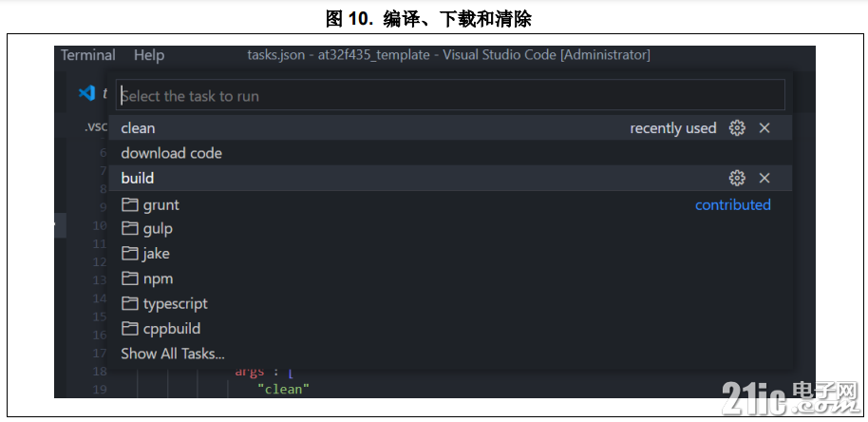The image size is (868, 422).
Task: Open the Terminal menu
Action: 88,55
